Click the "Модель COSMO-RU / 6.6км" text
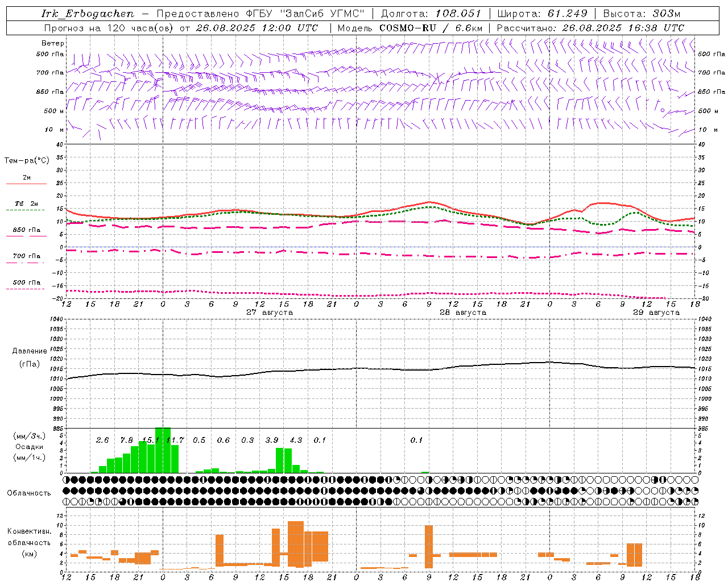This screenshot has height=582, width=728. (x=410, y=28)
